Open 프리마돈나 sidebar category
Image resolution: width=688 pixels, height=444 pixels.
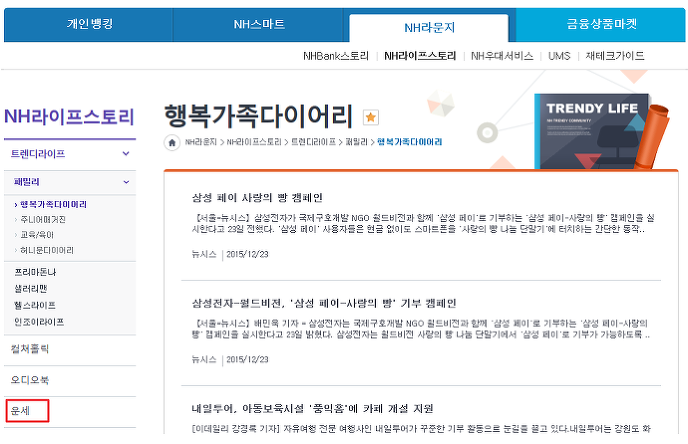click(x=35, y=272)
